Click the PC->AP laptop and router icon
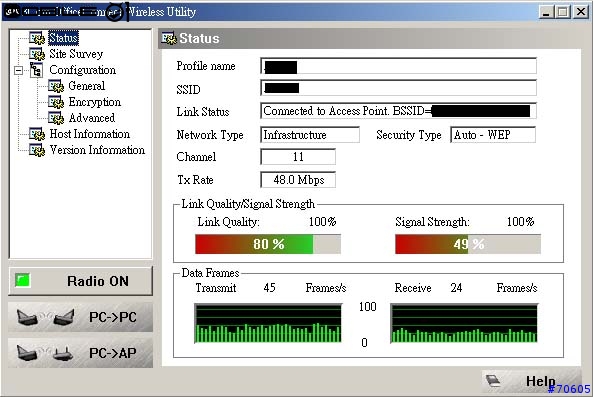The width and height of the screenshot is (593, 397). [45, 353]
